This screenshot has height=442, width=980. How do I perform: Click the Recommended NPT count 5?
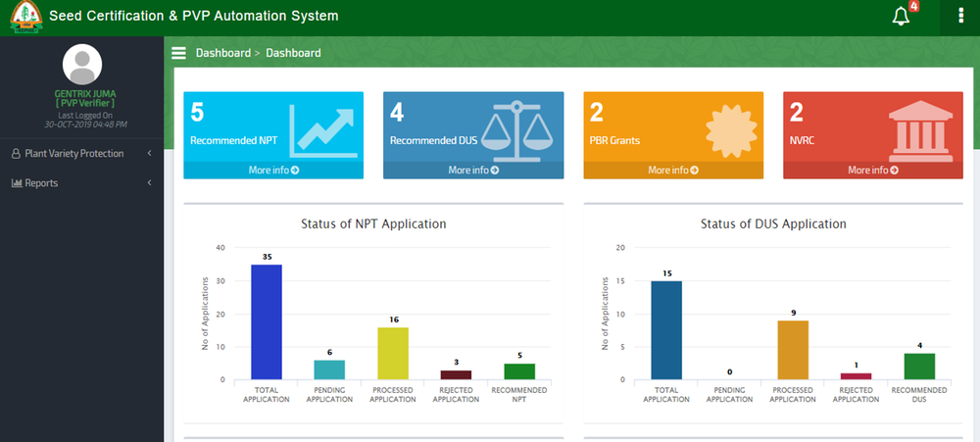coord(197,113)
